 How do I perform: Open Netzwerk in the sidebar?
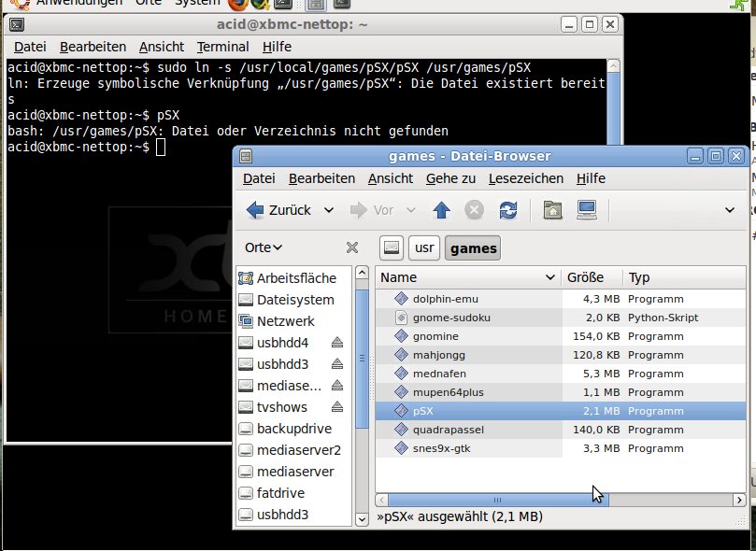click(294, 321)
